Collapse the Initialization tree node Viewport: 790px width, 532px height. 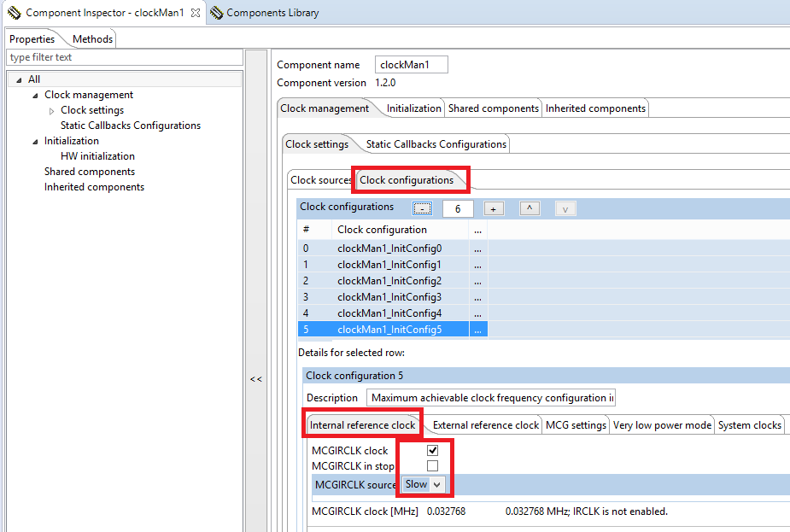click(35, 141)
